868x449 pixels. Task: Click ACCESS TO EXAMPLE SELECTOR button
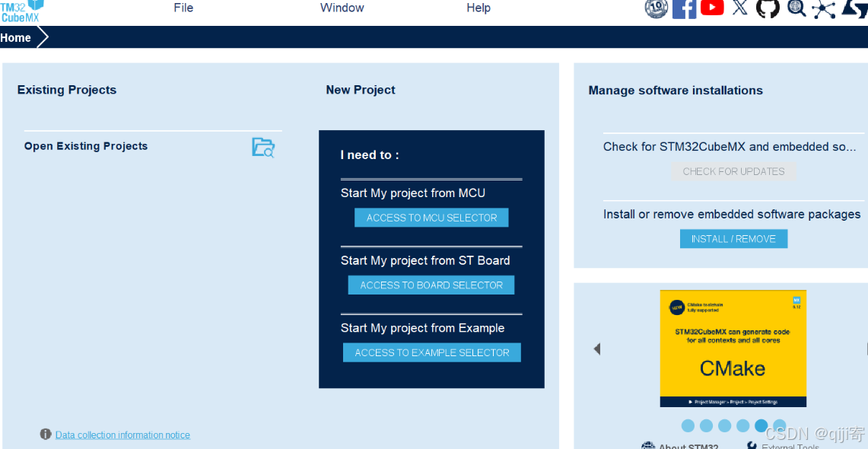pos(432,352)
